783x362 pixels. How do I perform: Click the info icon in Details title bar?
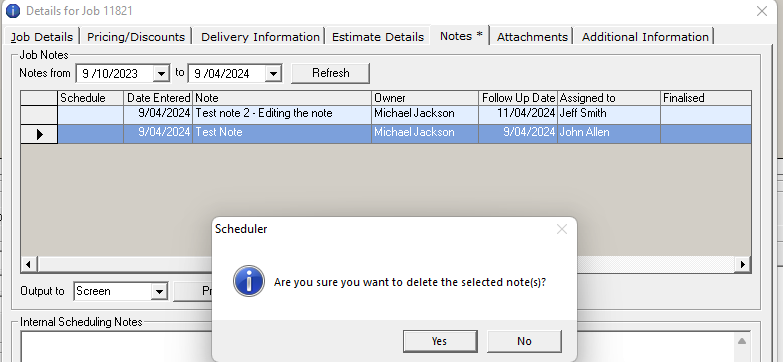12,10
